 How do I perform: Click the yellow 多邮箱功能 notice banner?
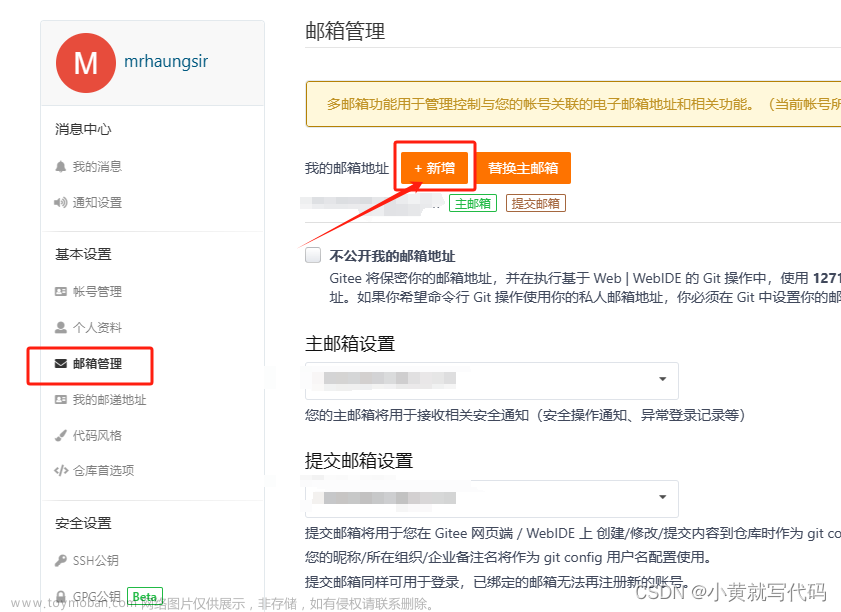tap(573, 104)
